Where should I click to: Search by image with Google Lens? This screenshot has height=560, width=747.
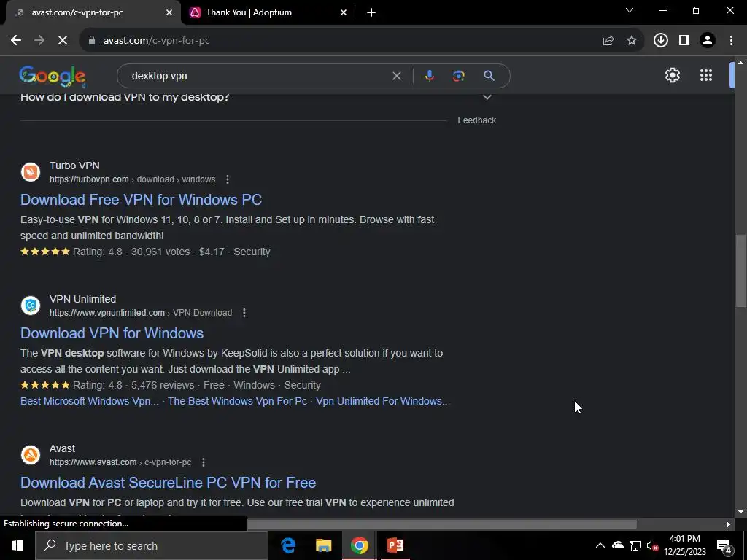(x=458, y=76)
